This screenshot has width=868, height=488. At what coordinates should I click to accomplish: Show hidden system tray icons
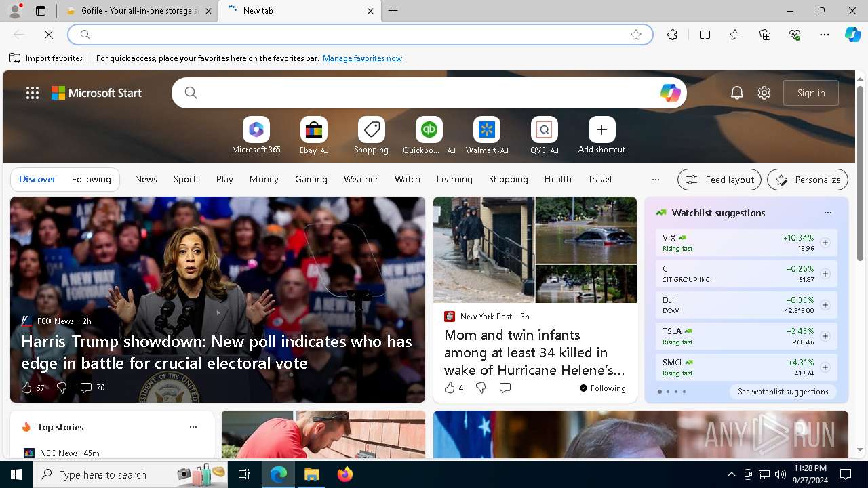tap(731, 474)
